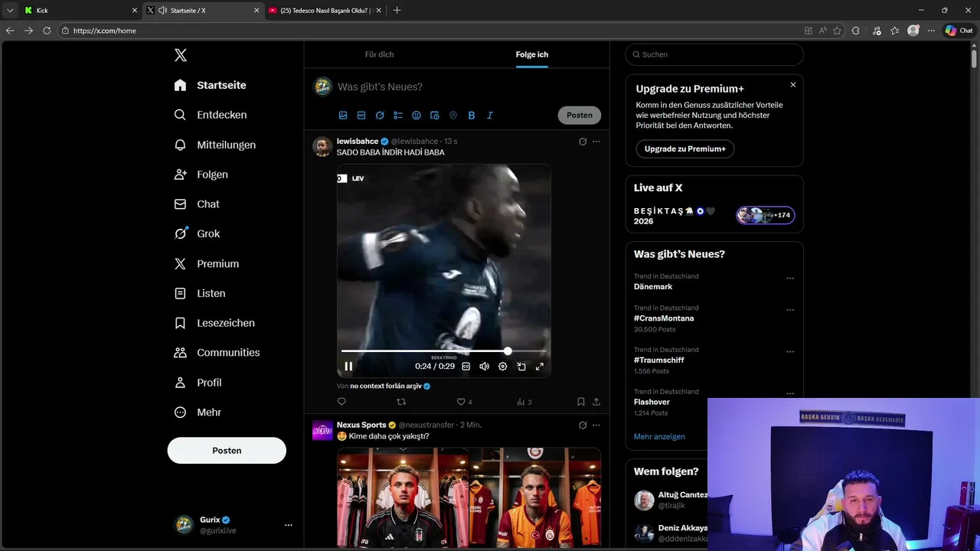The image size is (980, 551).
Task: Click Mehr anzeigen under trends
Action: point(659,436)
